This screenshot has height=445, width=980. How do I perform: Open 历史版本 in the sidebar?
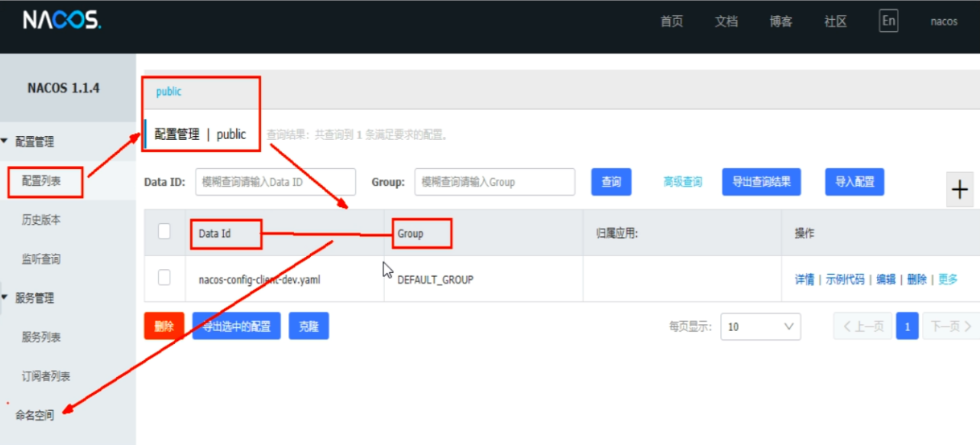pyautogui.click(x=41, y=220)
